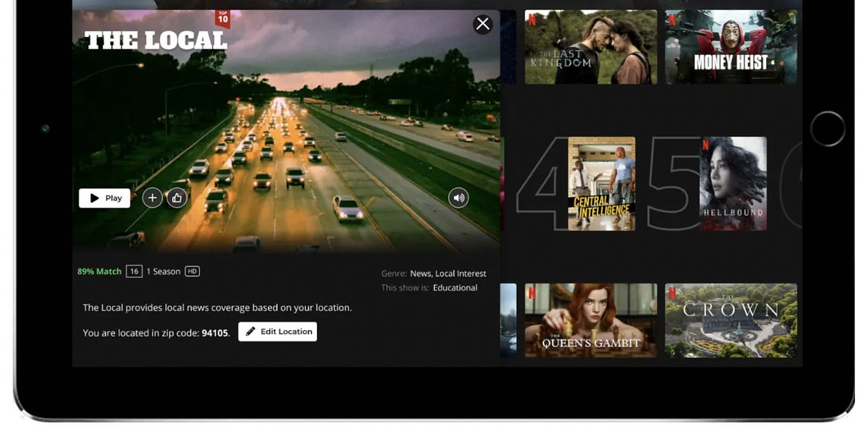Screen dimensions: 868x434
Task: Click the Top 10 badge
Action: point(223,19)
